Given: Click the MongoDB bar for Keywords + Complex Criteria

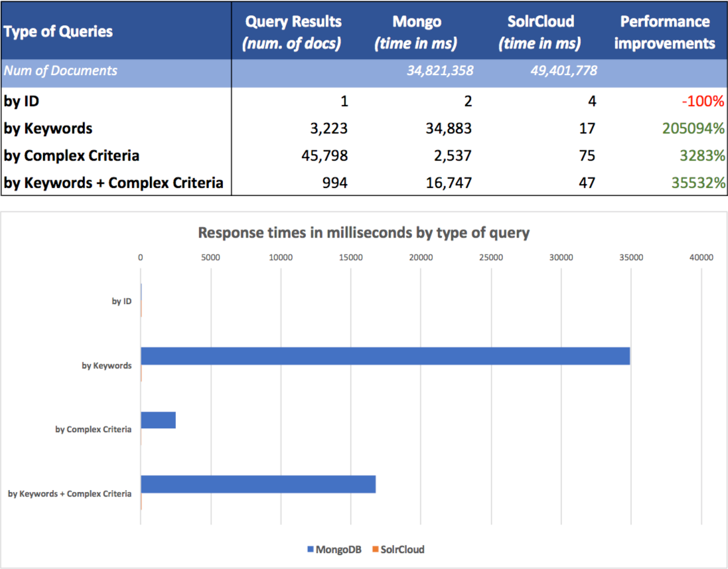Looking at the screenshot, I should coord(258,484).
